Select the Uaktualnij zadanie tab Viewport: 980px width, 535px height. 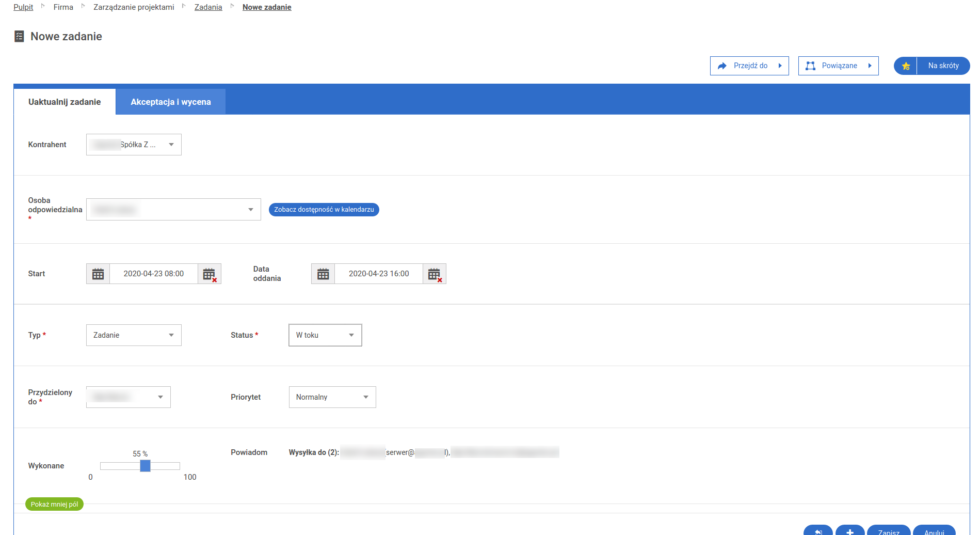(x=65, y=102)
